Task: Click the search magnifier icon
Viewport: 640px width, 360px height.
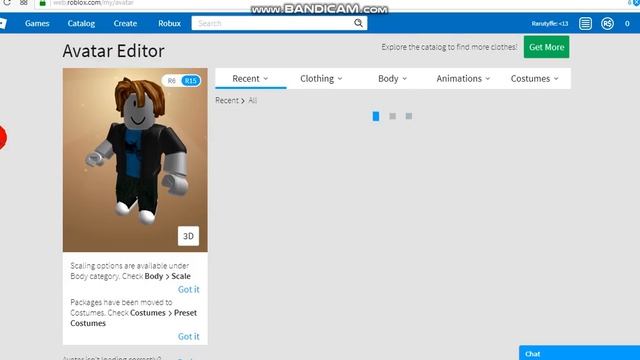Action: point(358,23)
